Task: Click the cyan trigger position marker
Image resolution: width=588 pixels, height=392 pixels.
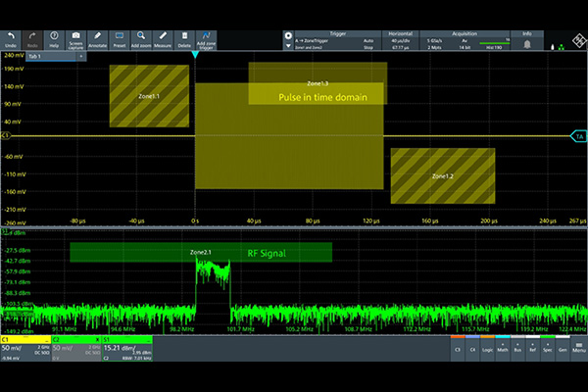Action: (195, 54)
